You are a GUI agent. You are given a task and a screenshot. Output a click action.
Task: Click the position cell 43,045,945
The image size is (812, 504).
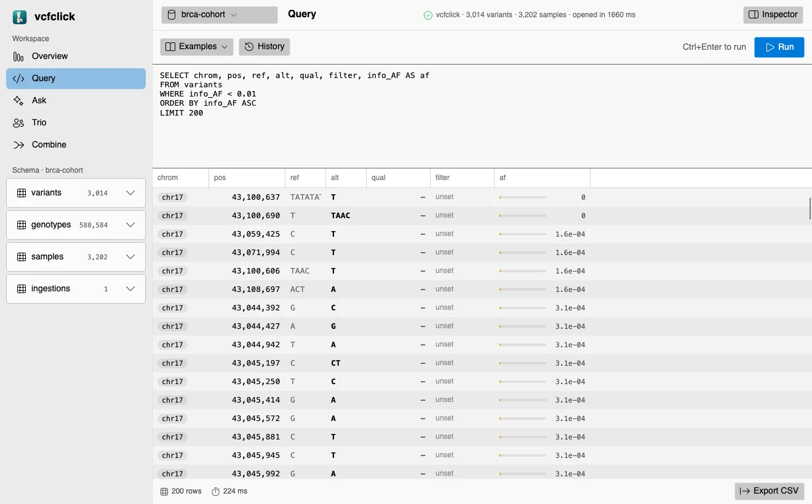pos(256,455)
